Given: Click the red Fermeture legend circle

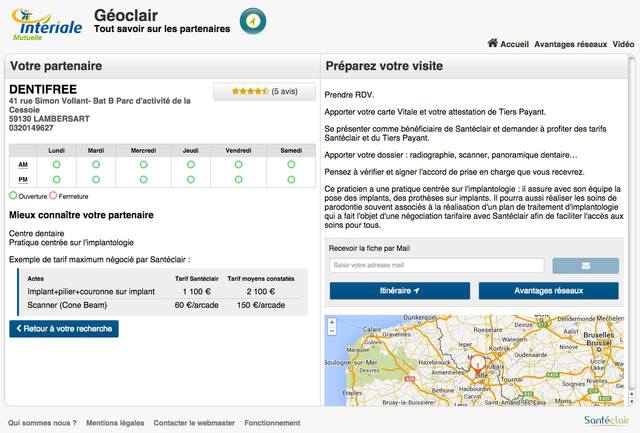Looking at the screenshot, I should click(x=53, y=195).
